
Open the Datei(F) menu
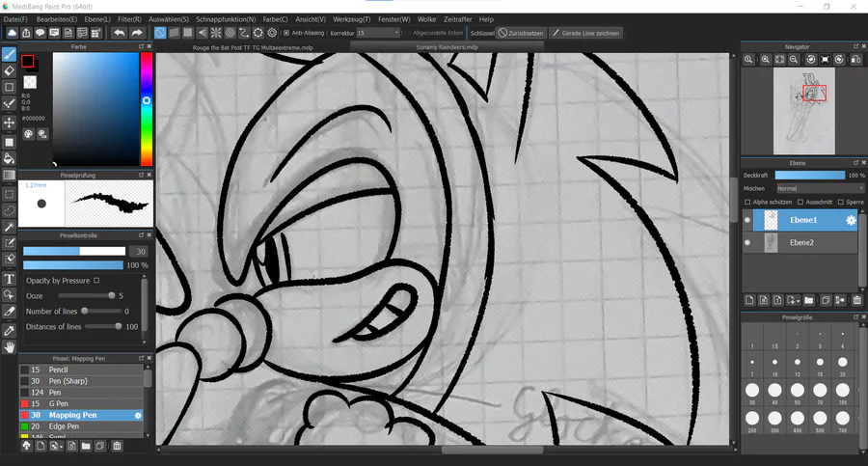14,19
